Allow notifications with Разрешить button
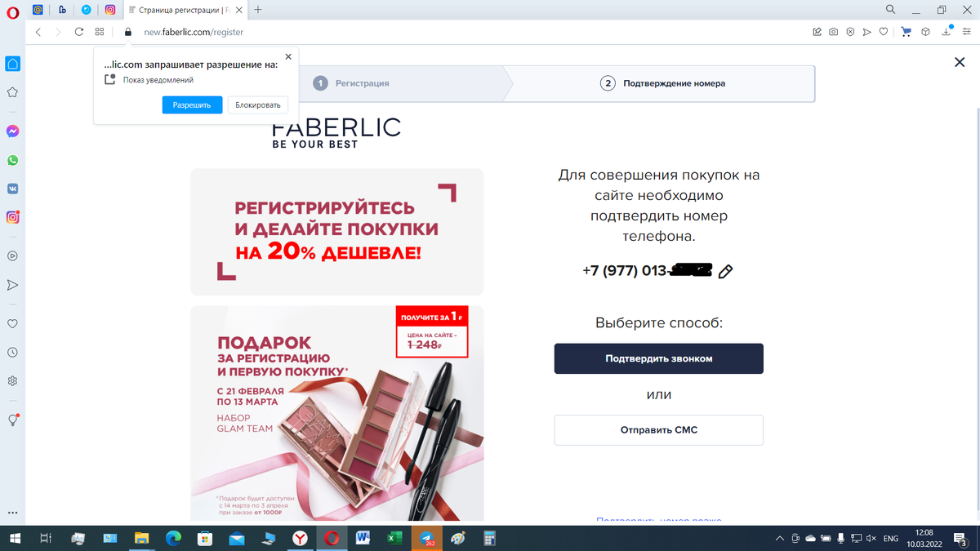Viewport: 980px width, 551px height. coord(192,104)
